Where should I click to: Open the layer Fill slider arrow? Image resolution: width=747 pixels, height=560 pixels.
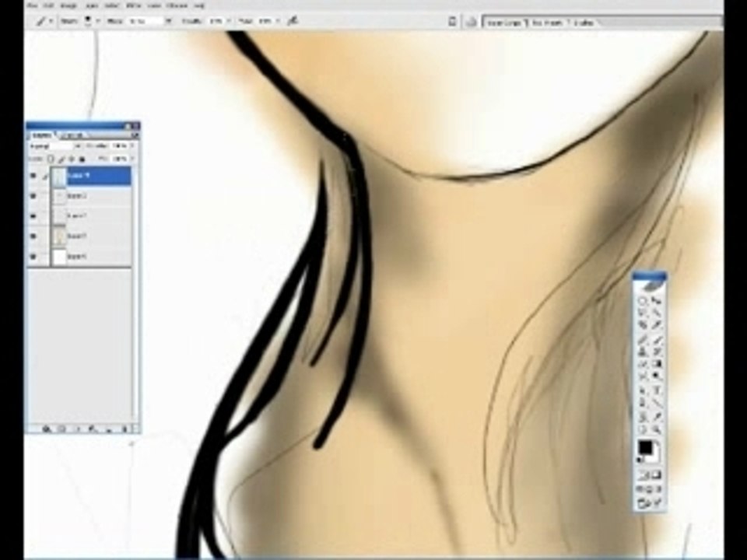pos(132,159)
